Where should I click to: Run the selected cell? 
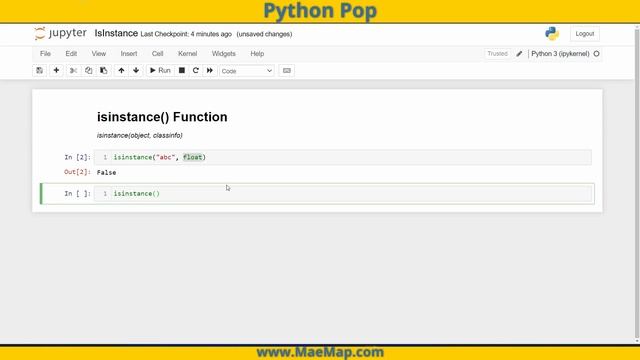pos(160,71)
